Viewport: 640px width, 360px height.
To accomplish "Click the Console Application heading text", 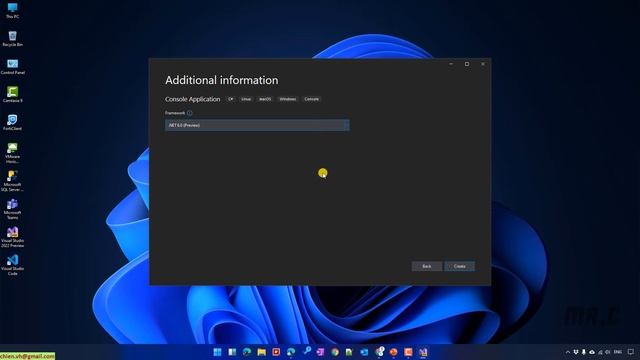I will click(193, 99).
